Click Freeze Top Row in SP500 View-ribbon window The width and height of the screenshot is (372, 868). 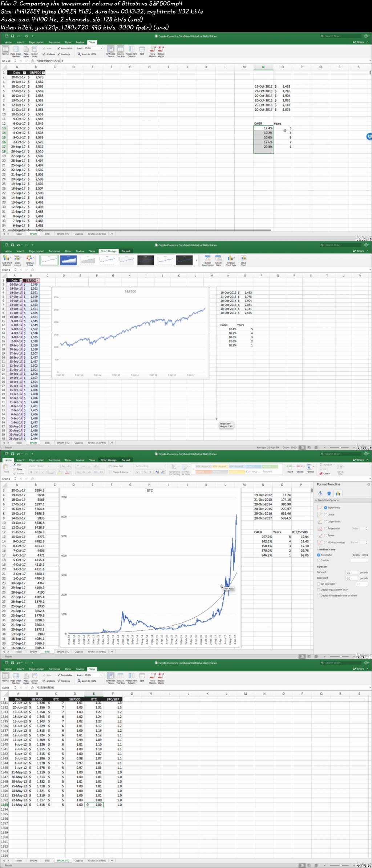[120, 51]
